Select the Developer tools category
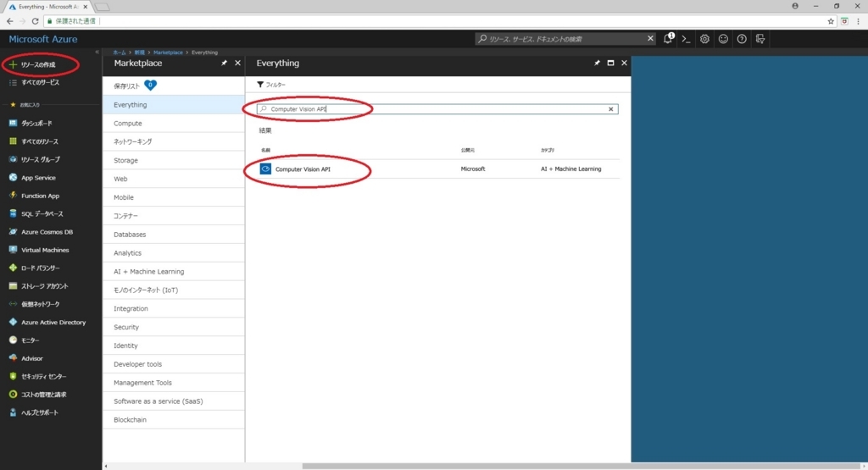This screenshot has height=470, width=868. point(173,364)
